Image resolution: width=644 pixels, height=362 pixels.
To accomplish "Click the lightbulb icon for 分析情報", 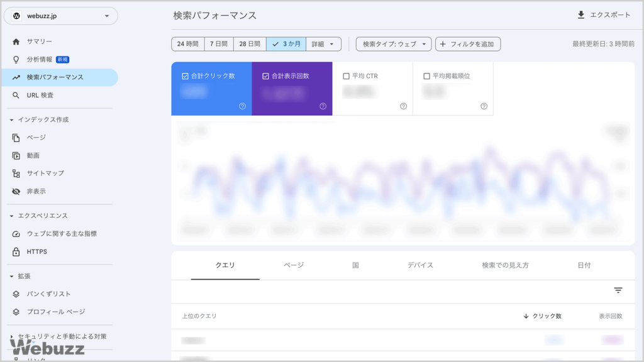I will tap(16, 60).
